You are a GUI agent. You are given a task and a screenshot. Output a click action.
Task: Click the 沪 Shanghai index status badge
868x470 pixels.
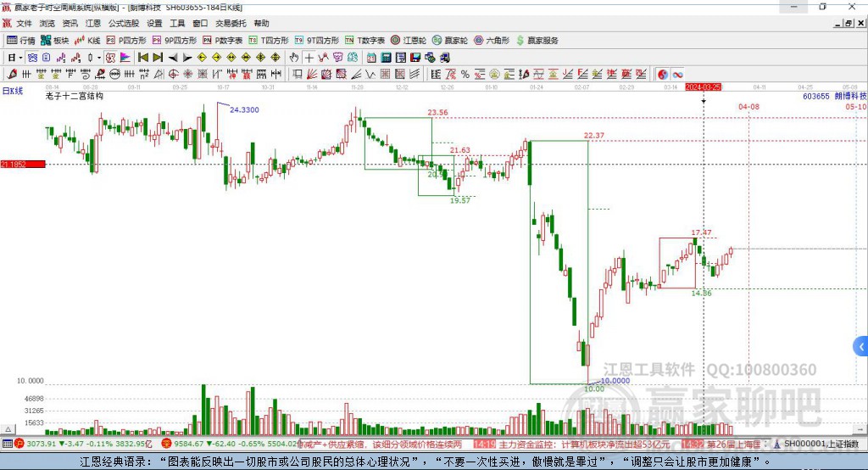coord(19,444)
